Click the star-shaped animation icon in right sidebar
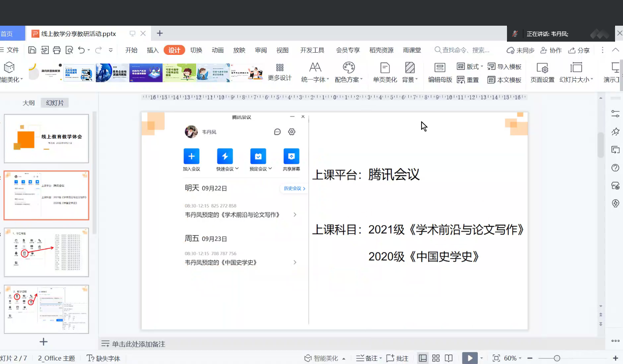Screen dimensions: 623x364 615,132
